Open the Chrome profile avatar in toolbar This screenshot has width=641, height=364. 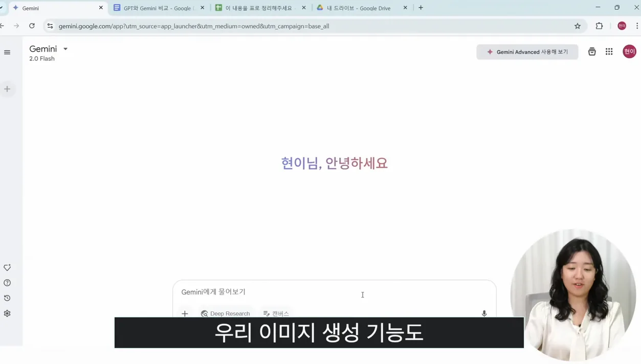click(x=622, y=26)
